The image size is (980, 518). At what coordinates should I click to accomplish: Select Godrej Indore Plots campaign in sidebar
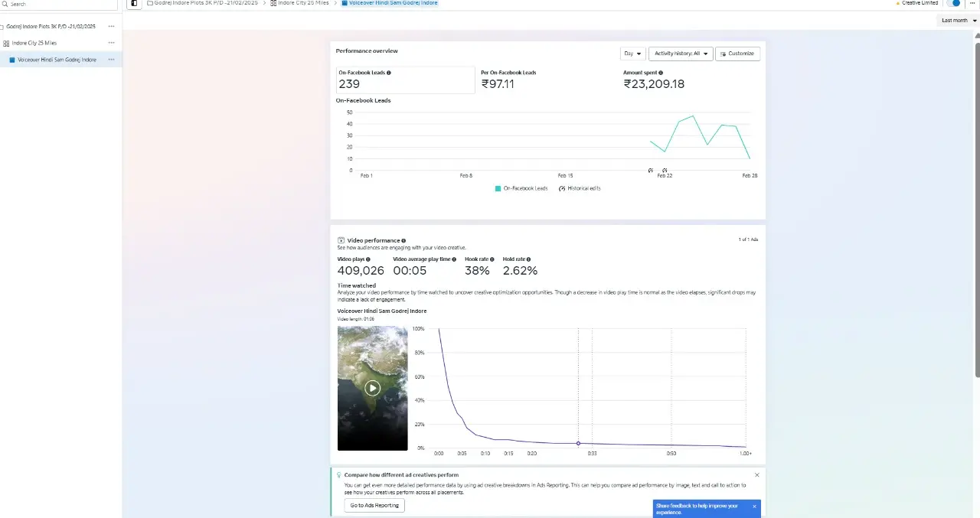click(51, 26)
